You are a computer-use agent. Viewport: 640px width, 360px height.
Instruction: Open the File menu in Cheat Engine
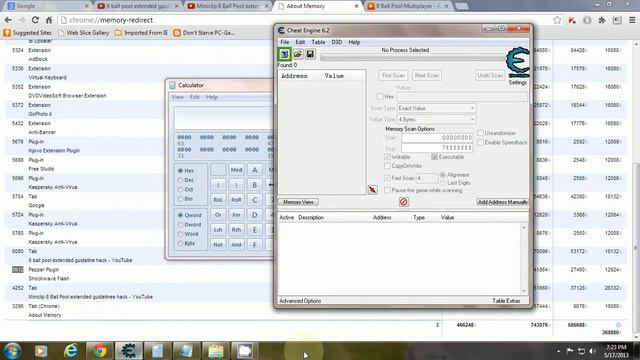[284, 42]
